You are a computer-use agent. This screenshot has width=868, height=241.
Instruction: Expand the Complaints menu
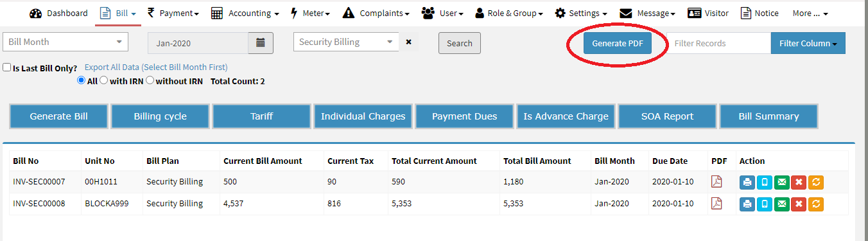tap(376, 13)
